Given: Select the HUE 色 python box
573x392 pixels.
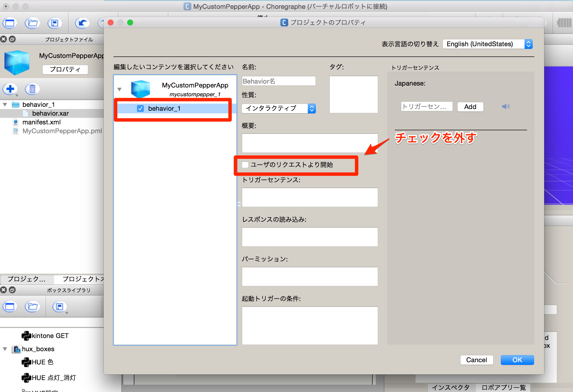Looking at the screenshot, I should coord(37,362).
